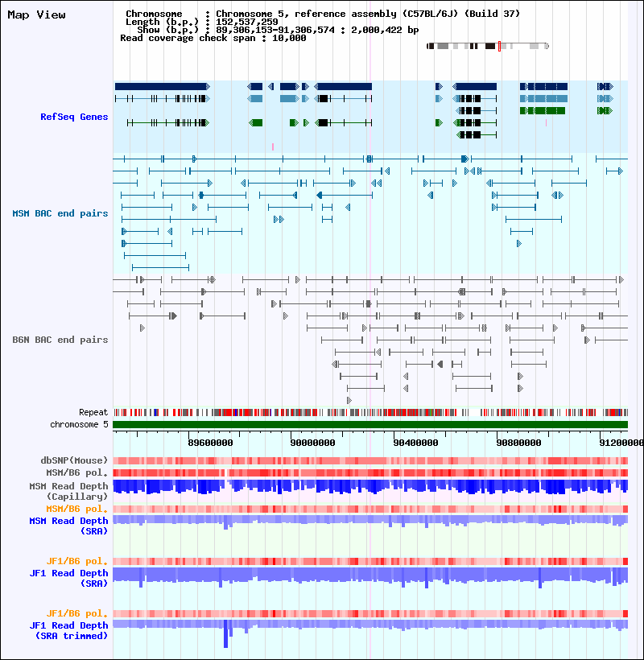Click the chromosome 5 track label
This screenshot has height=660, width=644.
coord(79,424)
